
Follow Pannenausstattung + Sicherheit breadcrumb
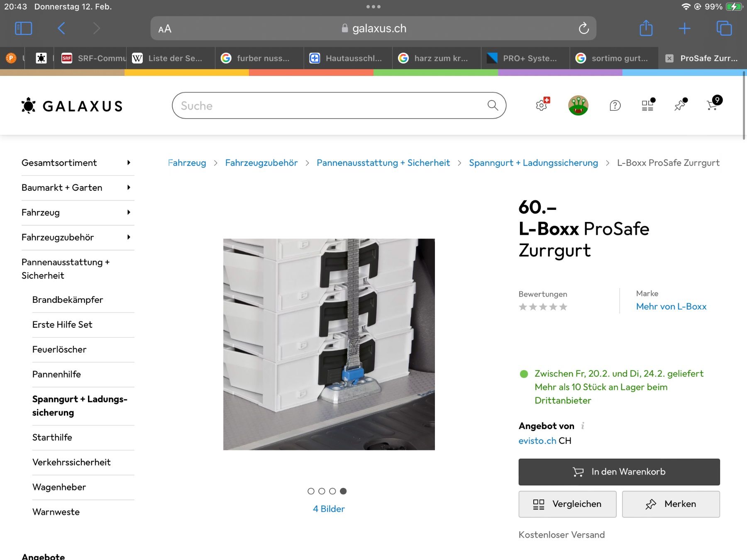tap(383, 163)
